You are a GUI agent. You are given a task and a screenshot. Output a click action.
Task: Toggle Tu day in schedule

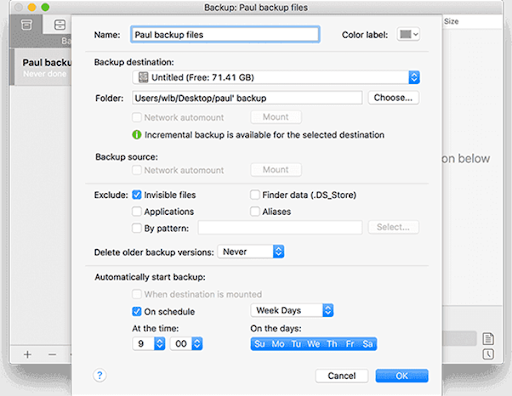(296, 344)
